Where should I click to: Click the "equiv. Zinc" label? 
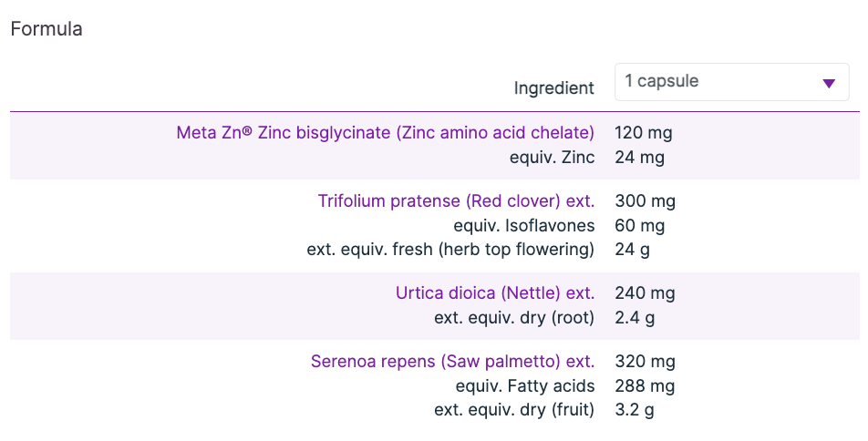(552, 158)
